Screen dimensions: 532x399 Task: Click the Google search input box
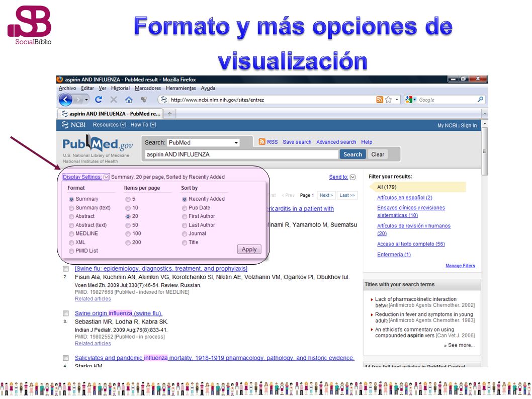(446, 100)
